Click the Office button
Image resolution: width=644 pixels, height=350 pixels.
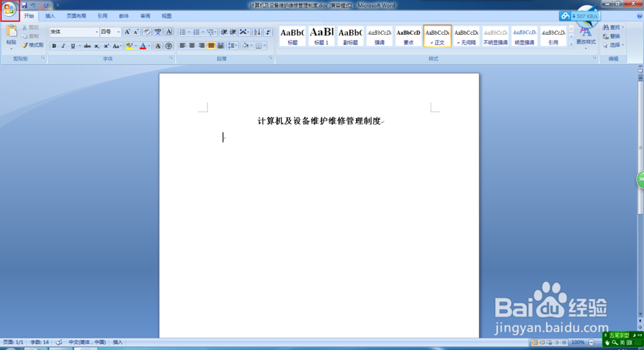point(9,10)
